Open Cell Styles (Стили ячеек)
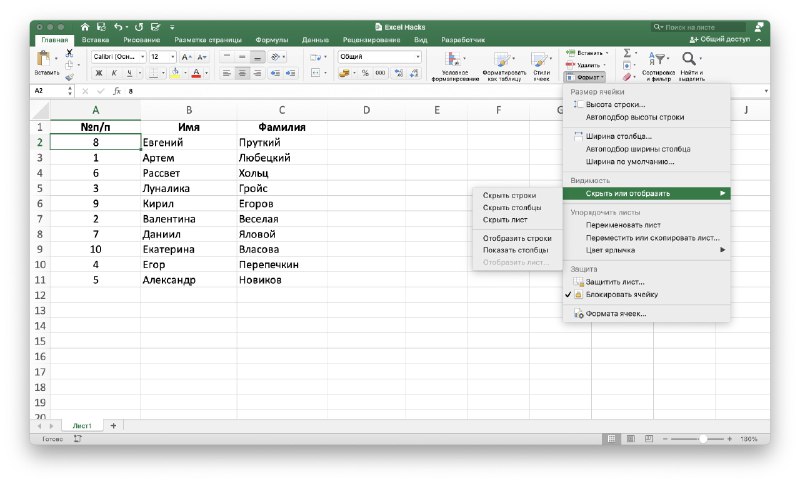The width and height of the screenshot is (800, 484). (x=541, y=66)
